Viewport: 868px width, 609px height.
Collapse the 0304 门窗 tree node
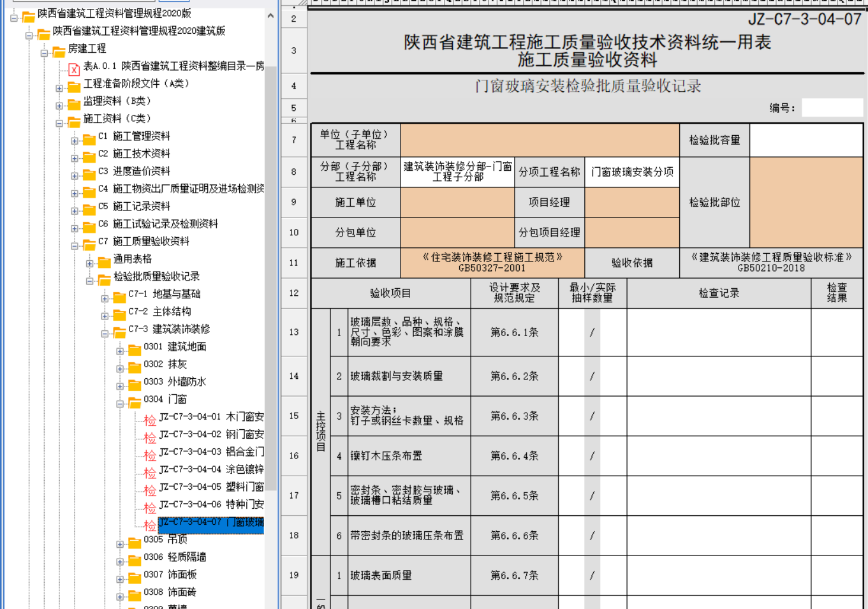[120, 404]
